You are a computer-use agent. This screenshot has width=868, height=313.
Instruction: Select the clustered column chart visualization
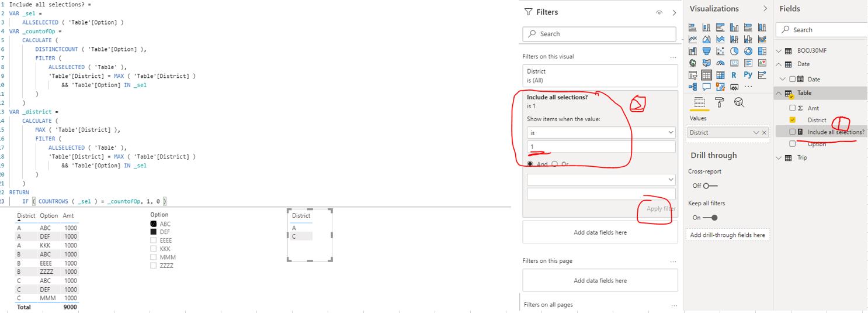(x=734, y=27)
